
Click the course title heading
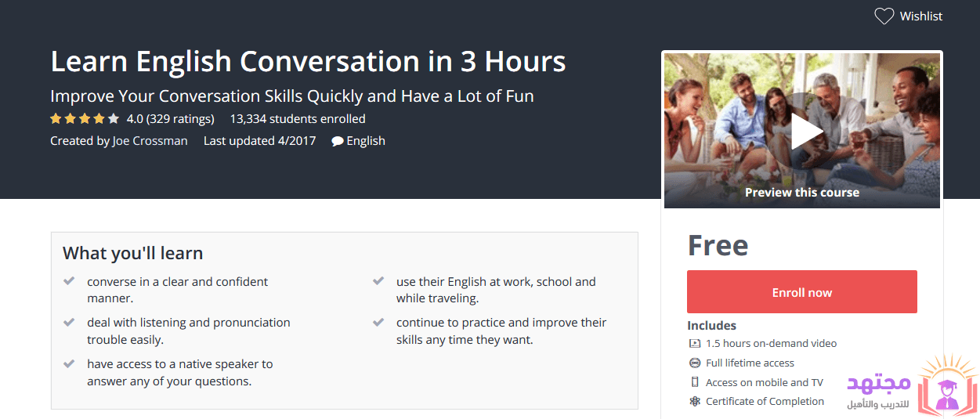coord(308,61)
